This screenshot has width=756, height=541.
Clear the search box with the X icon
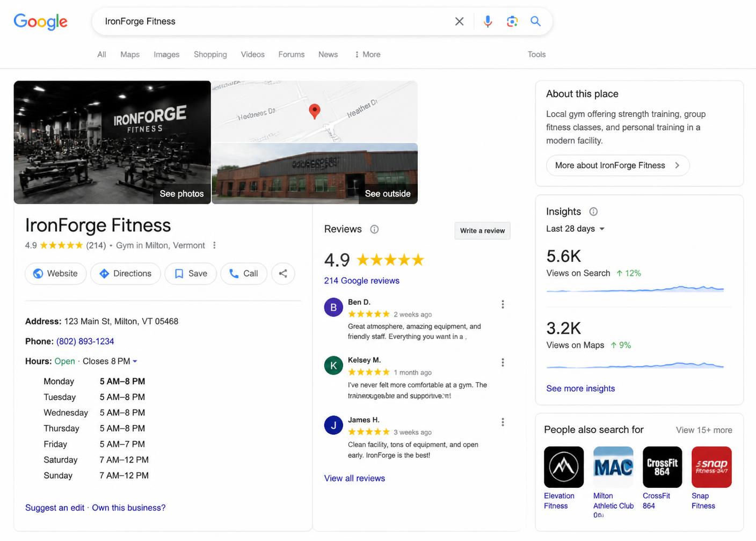[x=459, y=21]
